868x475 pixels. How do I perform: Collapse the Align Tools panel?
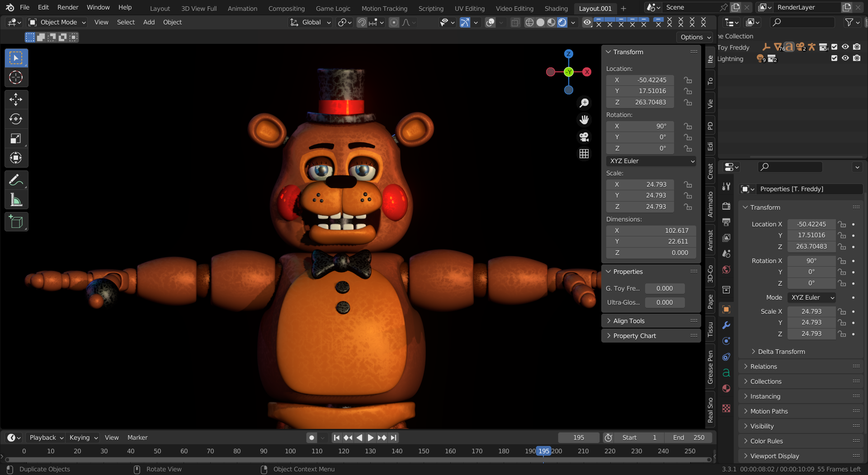(x=628, y=320)
